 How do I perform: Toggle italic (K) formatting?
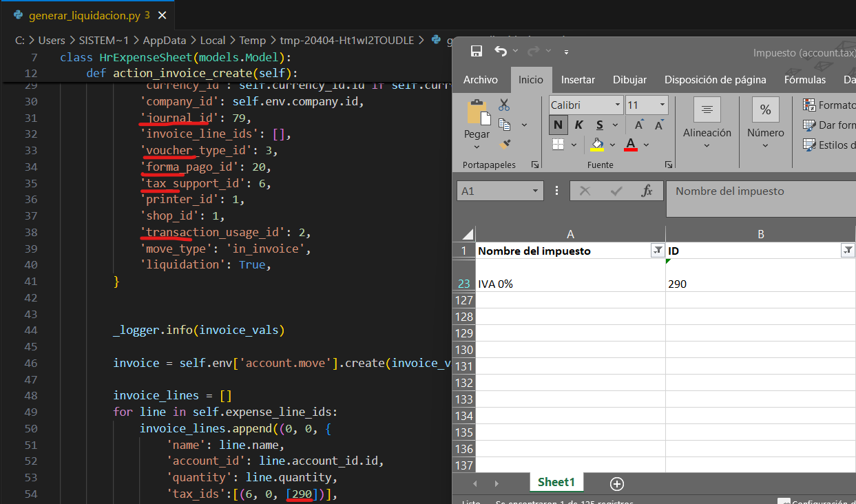(x=578, y=125)
